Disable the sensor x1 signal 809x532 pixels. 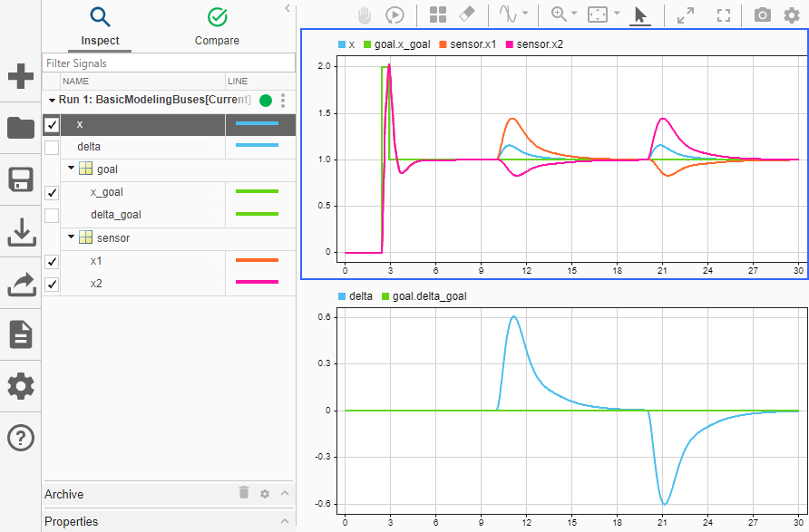[52, 260]
